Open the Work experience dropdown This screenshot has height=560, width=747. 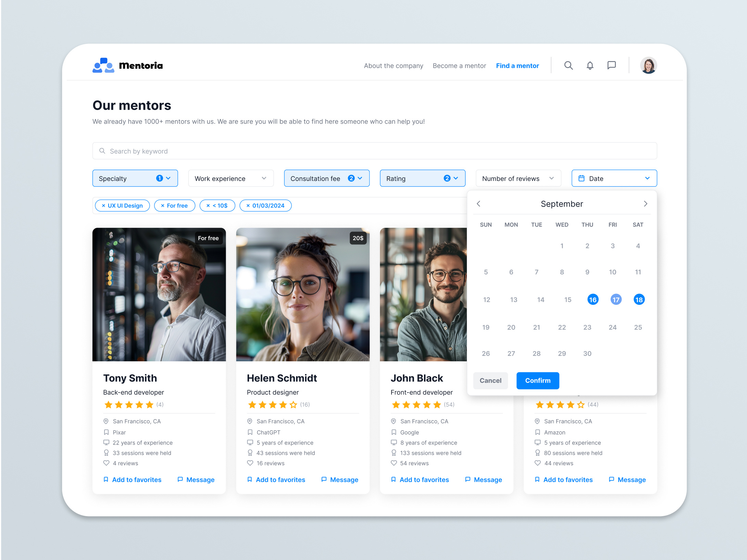[231, 178]
